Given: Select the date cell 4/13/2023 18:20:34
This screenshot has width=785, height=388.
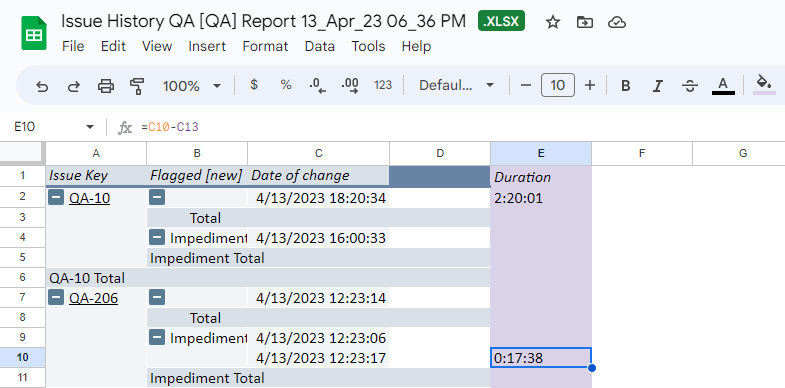Looking at the screenshot, I should (x=318, y=198).
